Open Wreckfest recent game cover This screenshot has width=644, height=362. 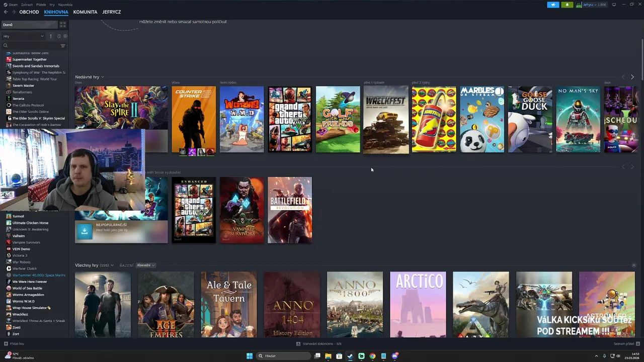pyautogui.click(x=386, y=120)
